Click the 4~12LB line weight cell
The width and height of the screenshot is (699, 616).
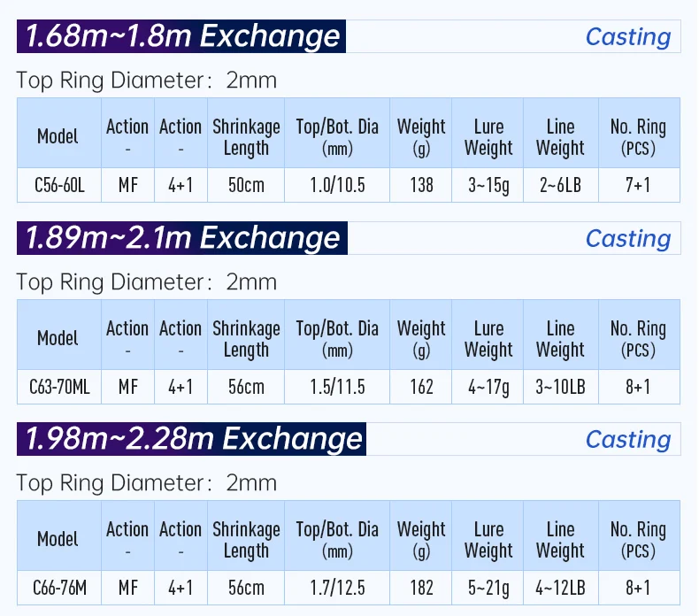point(560,588)
